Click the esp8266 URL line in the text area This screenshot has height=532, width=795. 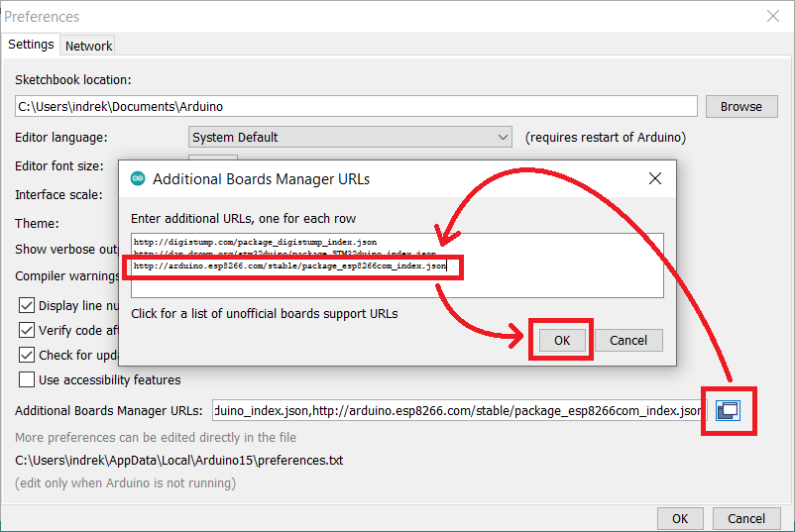tap(289, 266)
